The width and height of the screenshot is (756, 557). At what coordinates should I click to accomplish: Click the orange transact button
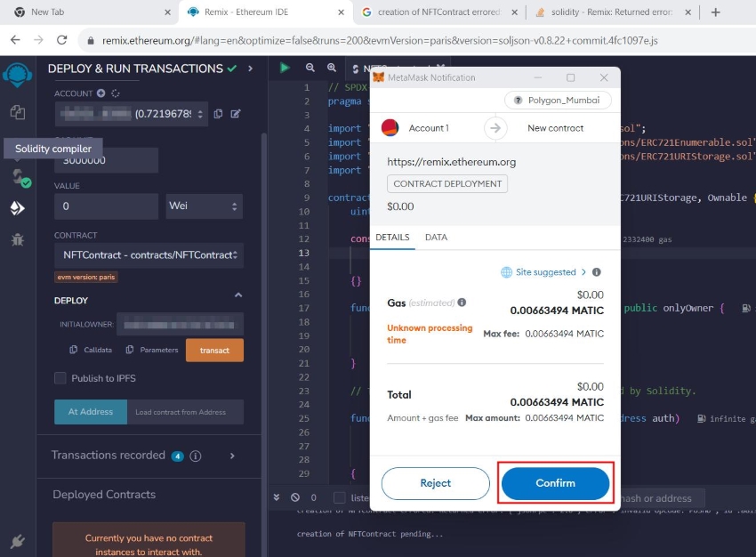pos(214,350)
